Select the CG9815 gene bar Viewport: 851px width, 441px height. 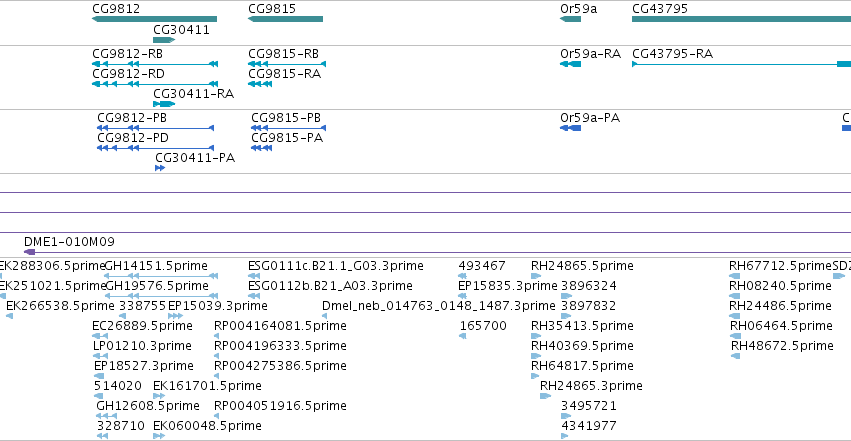(285, 19)
